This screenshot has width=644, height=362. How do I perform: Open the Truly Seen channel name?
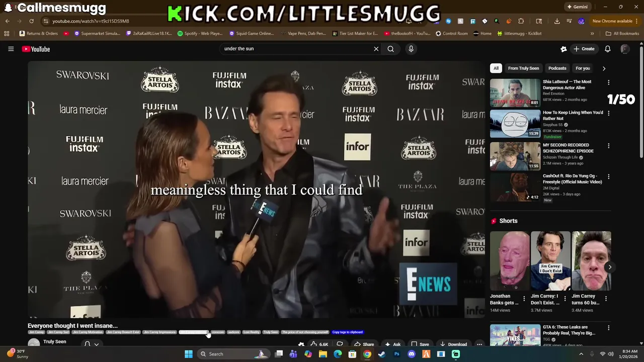click(55, 342)
